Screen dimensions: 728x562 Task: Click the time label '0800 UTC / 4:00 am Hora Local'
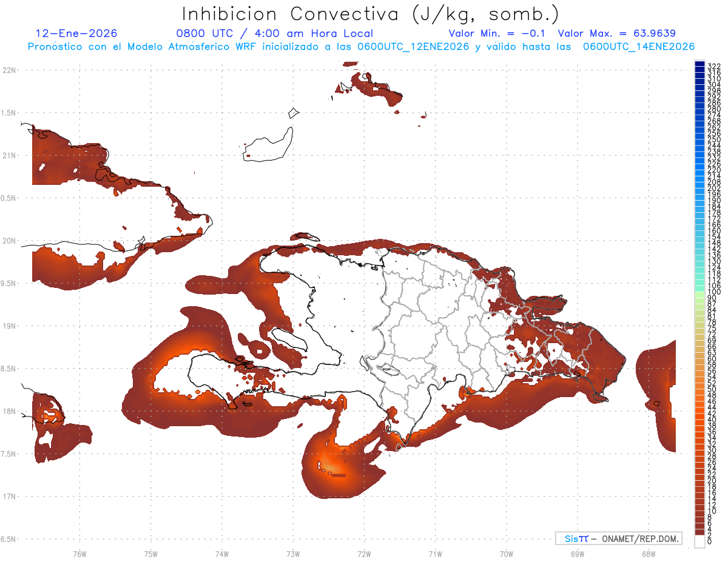pos(274,33)
